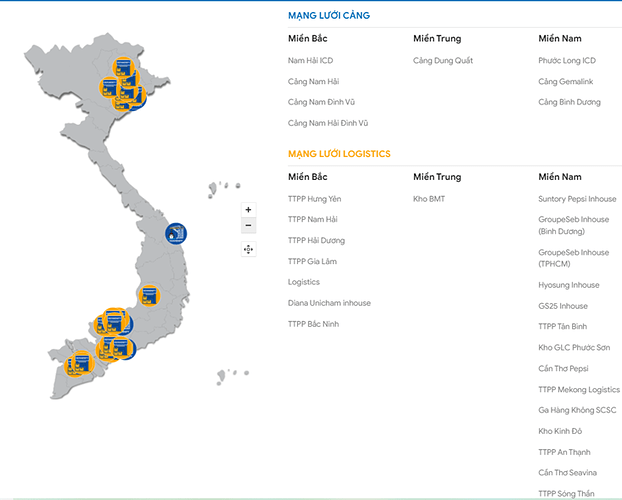Click Miền Nam heading under port network
Viewport: 622px width, 500px height.
coord(560,38)
